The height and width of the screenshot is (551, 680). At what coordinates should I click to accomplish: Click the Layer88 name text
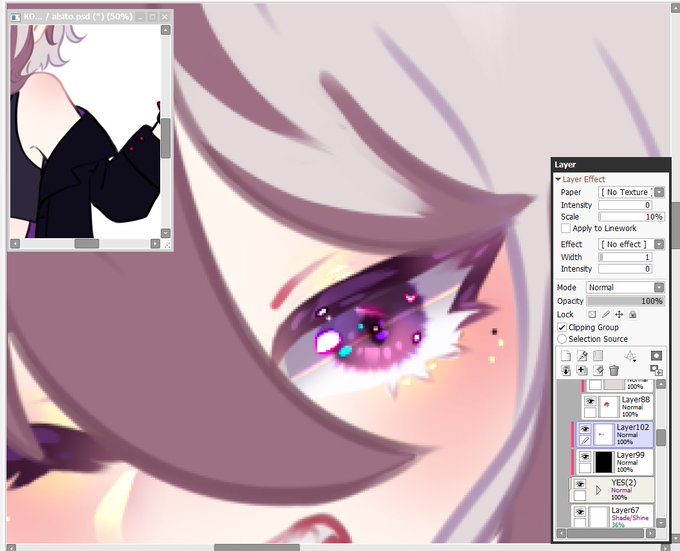tap(635, 400)
